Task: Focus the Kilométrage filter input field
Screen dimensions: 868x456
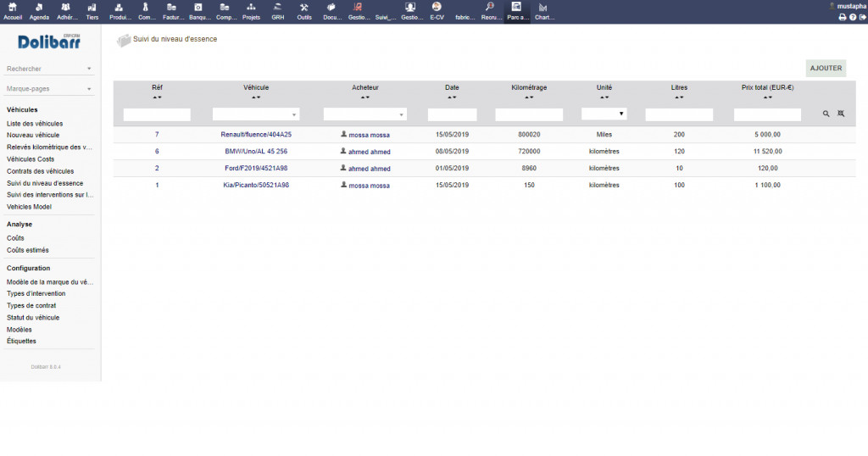Action: [529, 114]
